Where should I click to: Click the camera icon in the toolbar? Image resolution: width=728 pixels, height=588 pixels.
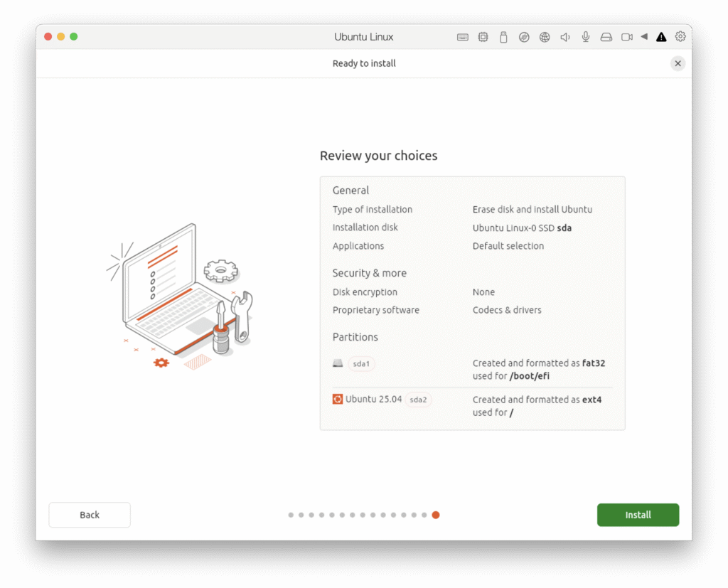click(x=627, y=37)
